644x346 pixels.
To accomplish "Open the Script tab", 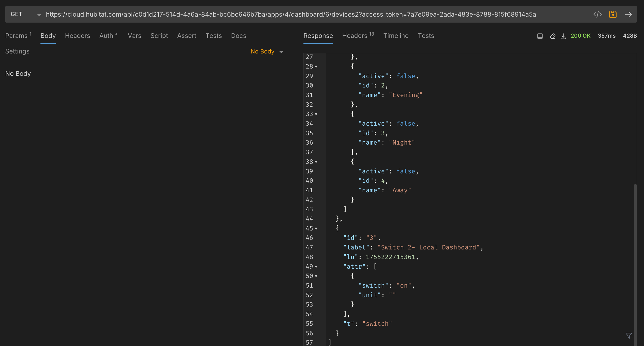I will coord(159,36).
